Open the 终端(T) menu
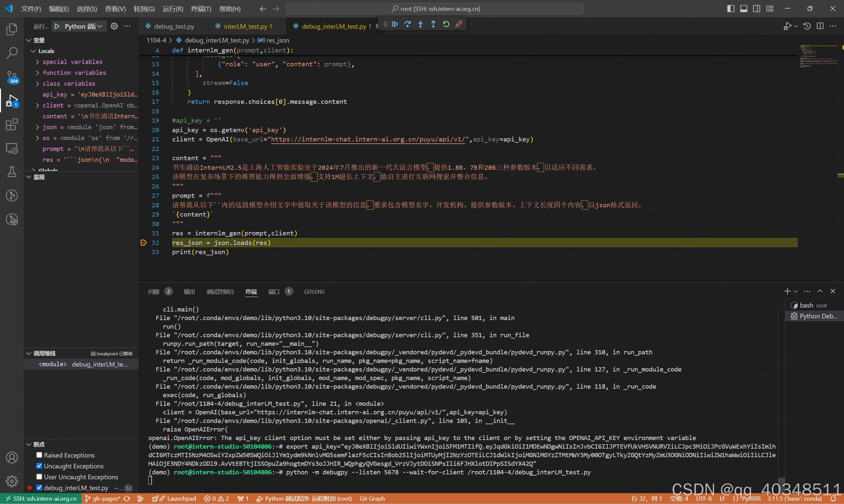The height and width of the screenshot is (504, 844). 201,9
